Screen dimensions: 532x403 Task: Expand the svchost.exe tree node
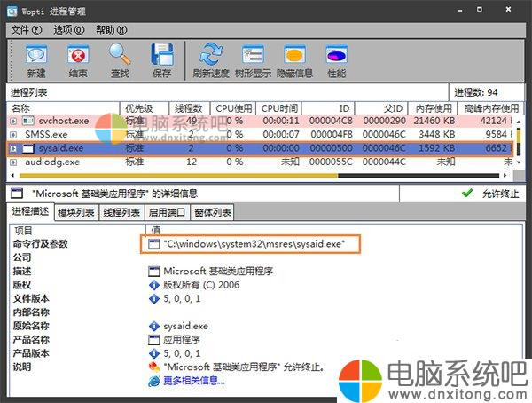point(13,121)
